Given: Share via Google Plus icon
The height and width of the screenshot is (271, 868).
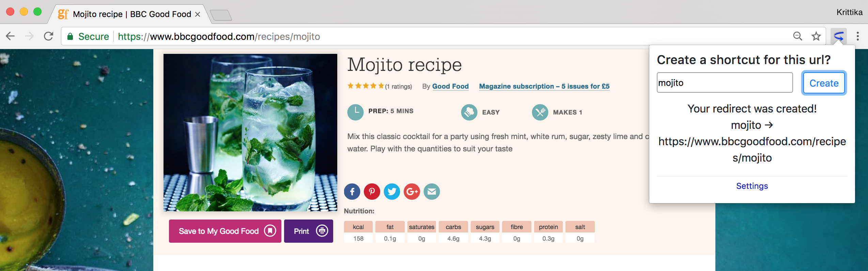Looking at the screenshot, I should pos(412,192).
